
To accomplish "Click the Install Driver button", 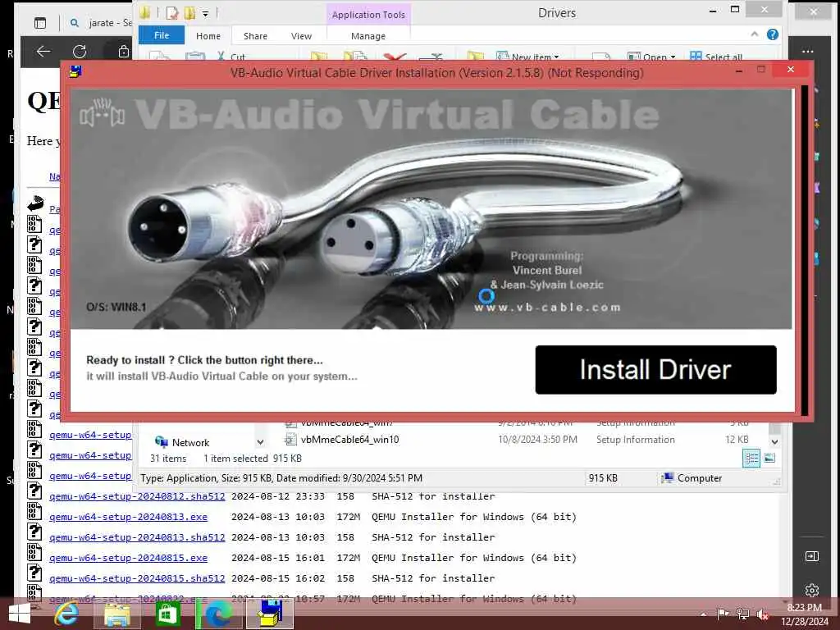I will tap(655, 370).
